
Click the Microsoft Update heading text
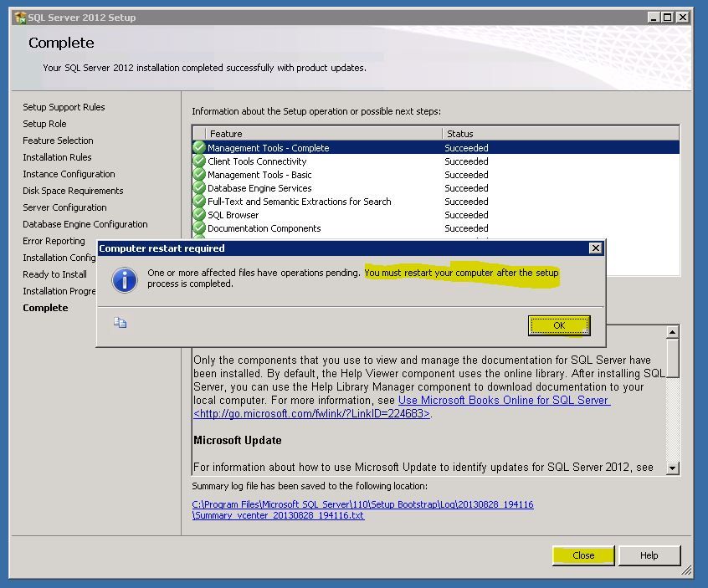238,440
